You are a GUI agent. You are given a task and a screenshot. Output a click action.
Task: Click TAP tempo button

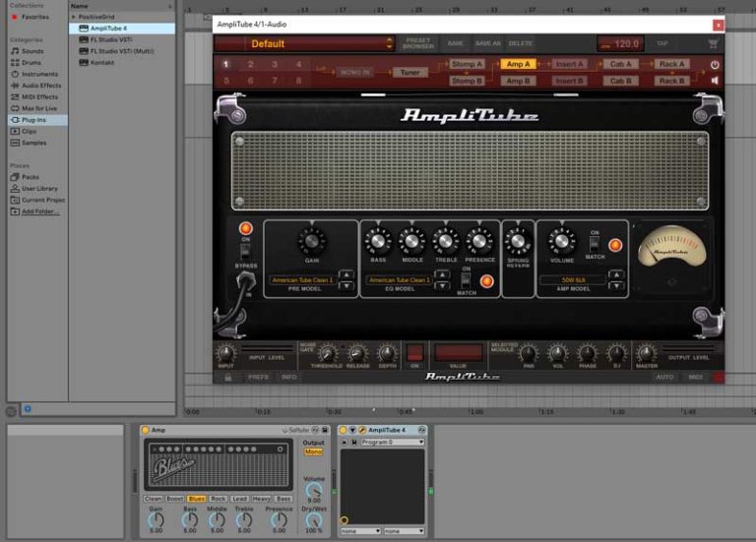[x=662, y=43]
